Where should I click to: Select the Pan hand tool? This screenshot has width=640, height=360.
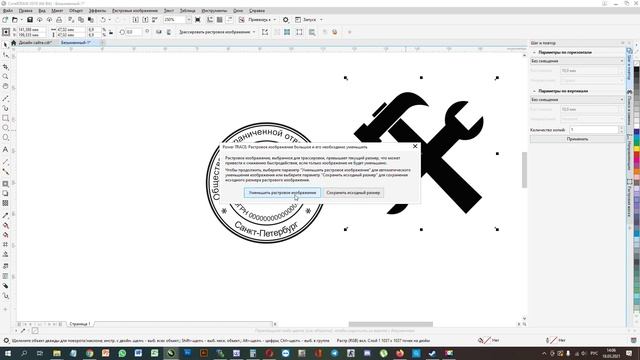pos(5,86)
